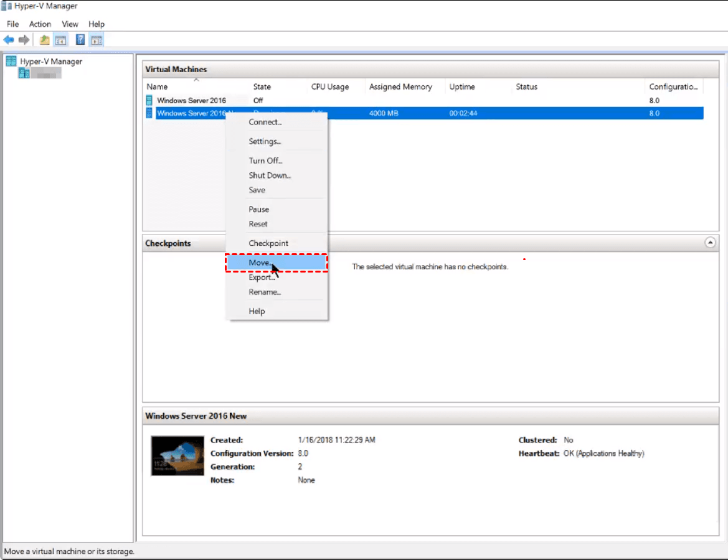
Task: Choose Rename... from the context menu
Action: click(277, 292)
